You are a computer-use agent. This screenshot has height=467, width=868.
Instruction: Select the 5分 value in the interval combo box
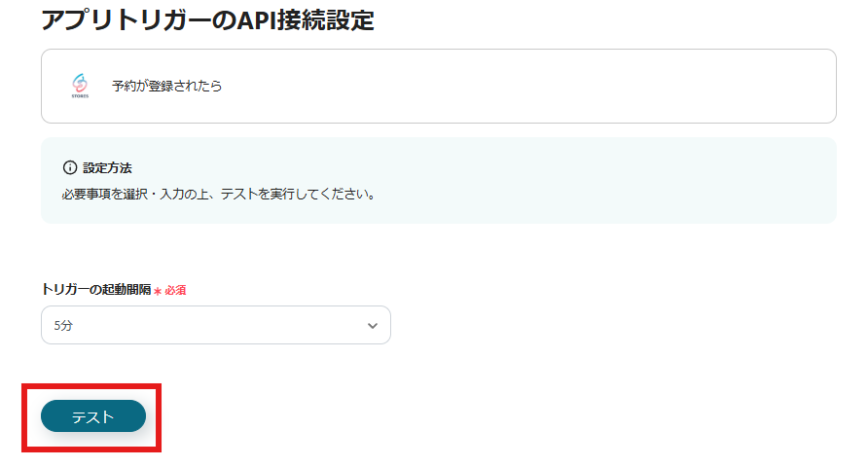(64, 326)
